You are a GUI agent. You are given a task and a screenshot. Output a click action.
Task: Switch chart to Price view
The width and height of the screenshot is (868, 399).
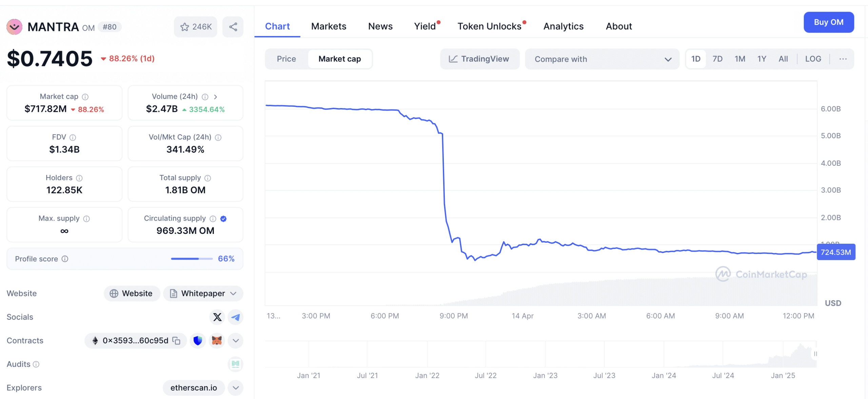click(x=287, y=59)
